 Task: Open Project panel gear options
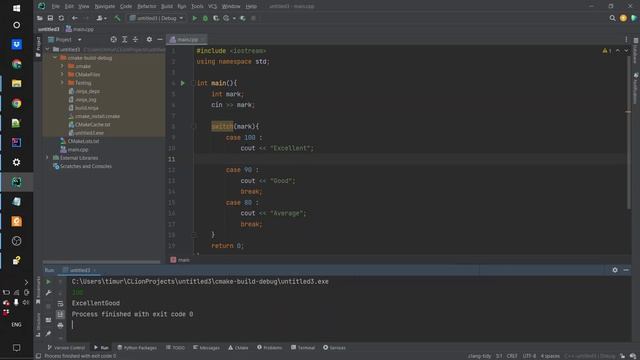(149, 40)
